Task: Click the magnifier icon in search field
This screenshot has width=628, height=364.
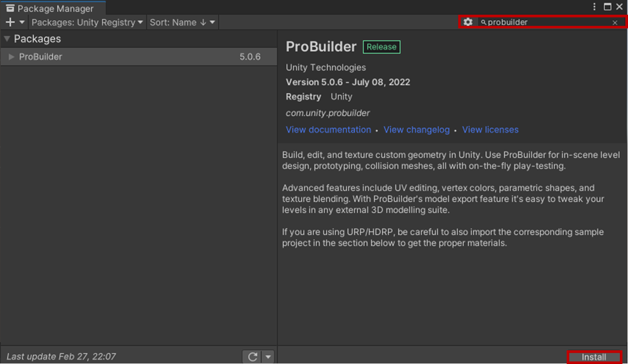Action: tap(484, 22)
